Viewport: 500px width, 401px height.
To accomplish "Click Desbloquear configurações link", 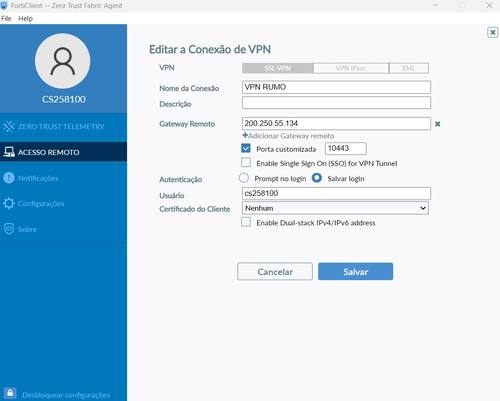I will (x=66, y=395).
